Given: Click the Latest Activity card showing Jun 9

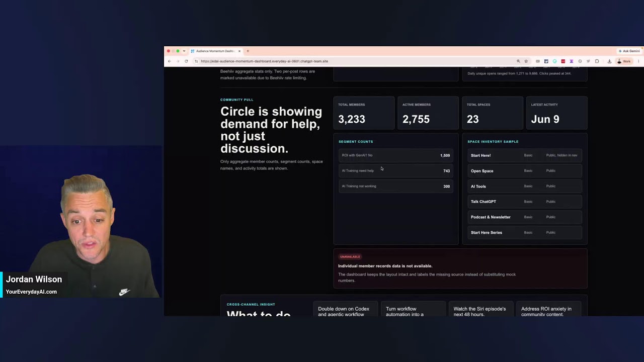Looking at the screenshot, I should pyautogui.click(x=557, y=114).
